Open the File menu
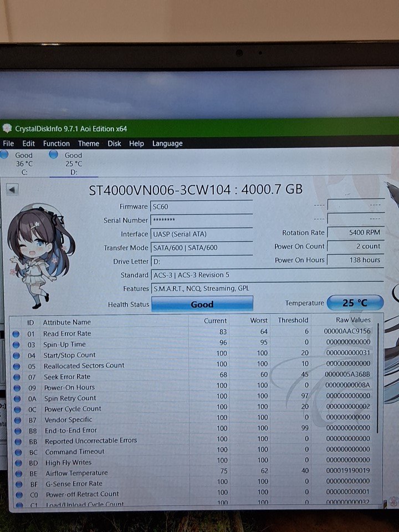 [8, 144]
